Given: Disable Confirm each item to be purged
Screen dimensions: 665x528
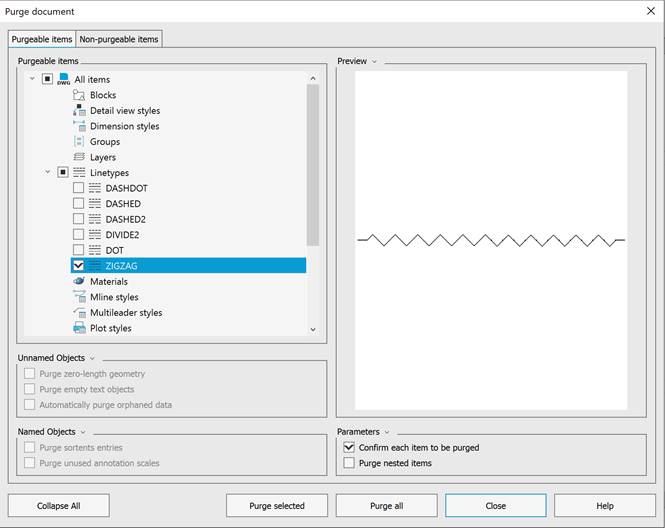Looking at the screenshot, I should 349,447.
